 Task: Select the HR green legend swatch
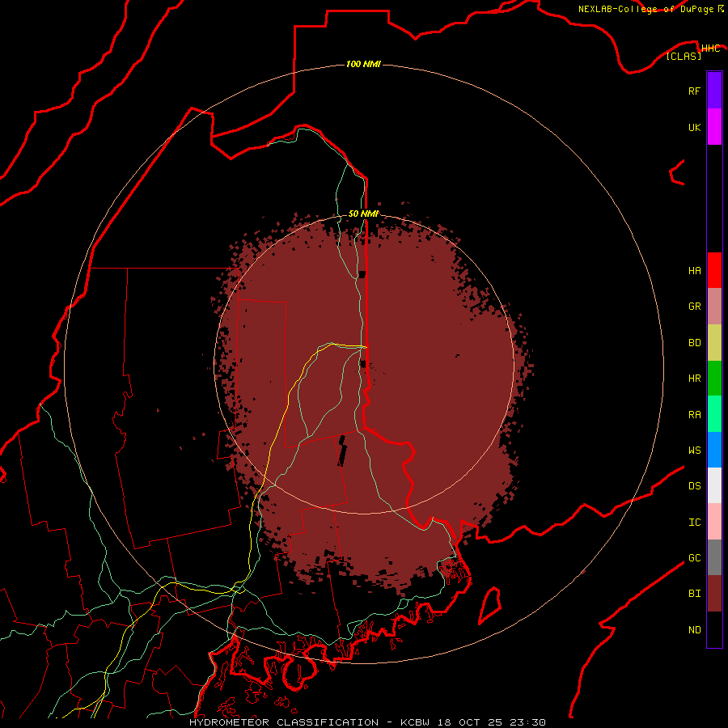(x=714, y=379)
